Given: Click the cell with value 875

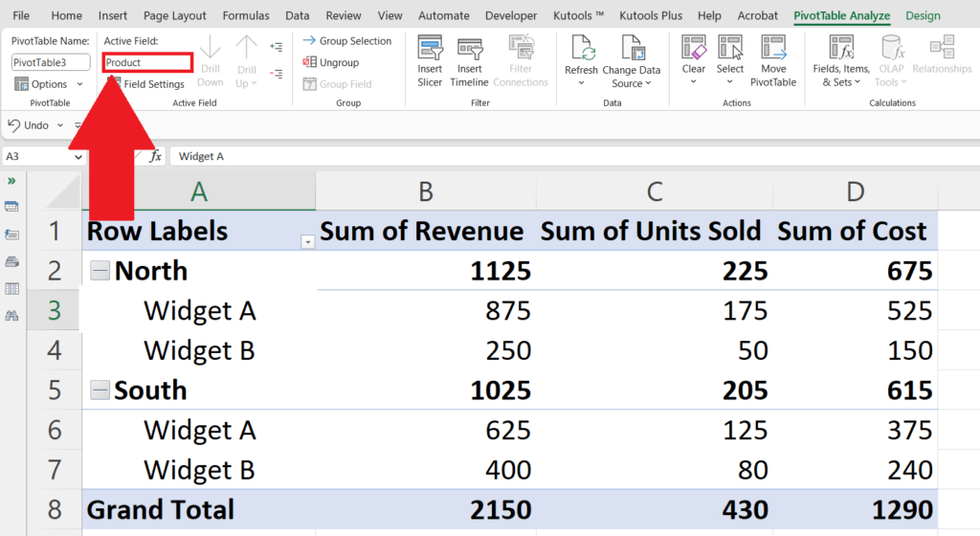Looking at the screenshot, I should (426, 310).
